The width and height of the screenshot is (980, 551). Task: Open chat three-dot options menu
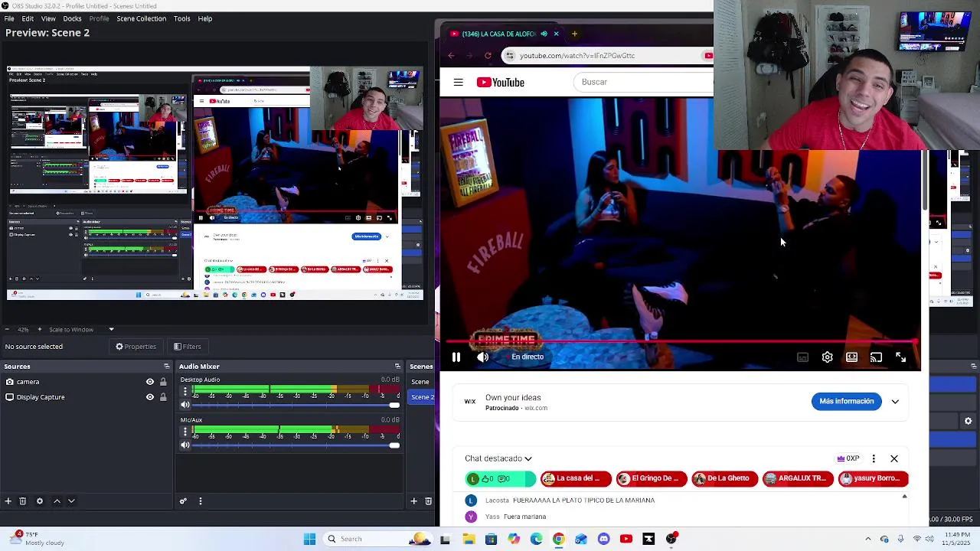[x=874, y=459]
